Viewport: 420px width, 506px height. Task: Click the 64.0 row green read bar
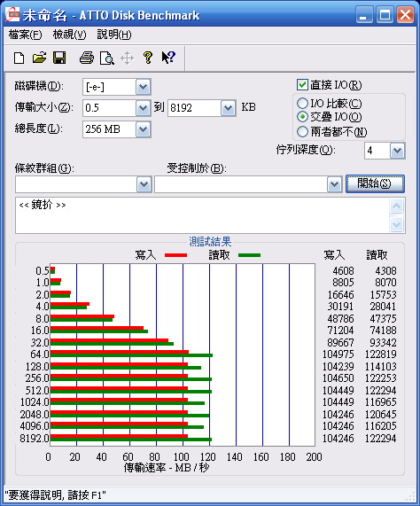pyautogui.click(x=132, y=355)
